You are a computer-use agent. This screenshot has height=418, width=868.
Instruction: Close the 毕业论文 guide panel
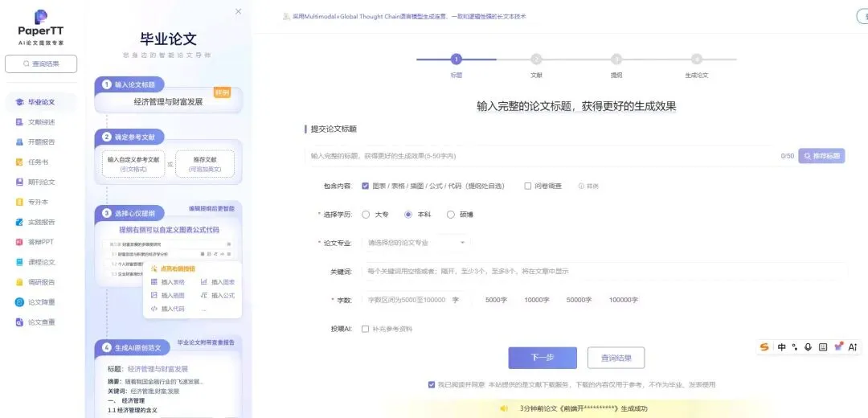click(x=239, y=11)
